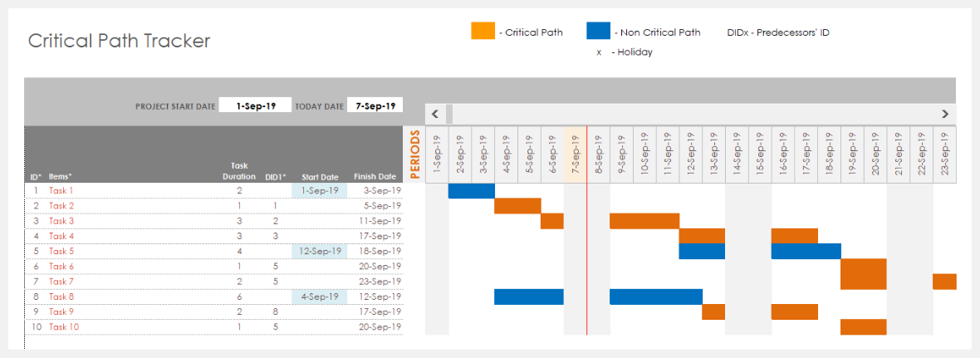Click the timeline scrollbar thumb
This screenshot has width=980, height=358.
449,114
